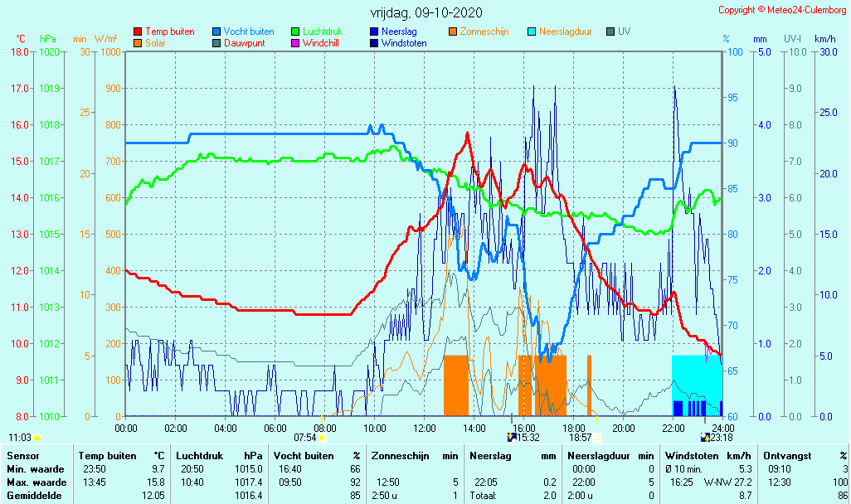The image size is (851, 504).
Task: Click the Dauwpunt legend label
Action: [244, 43]
